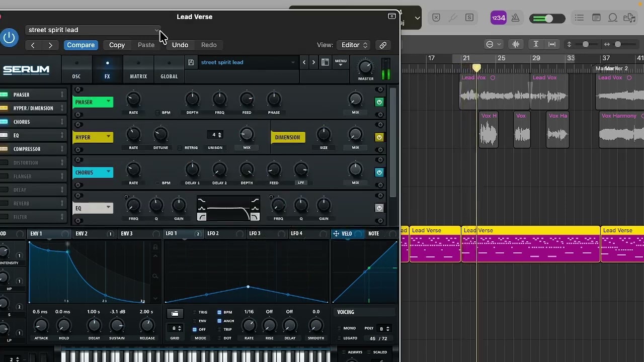
Task: Click the Phaser MIX knob
Action: click(x=355, y=100)
